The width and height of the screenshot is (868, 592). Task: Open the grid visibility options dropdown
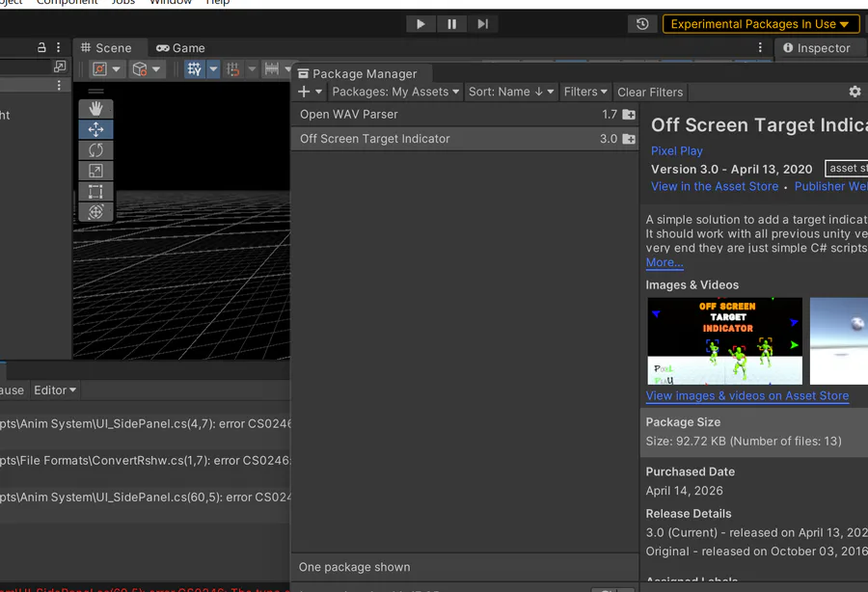(x=214, y=69)
